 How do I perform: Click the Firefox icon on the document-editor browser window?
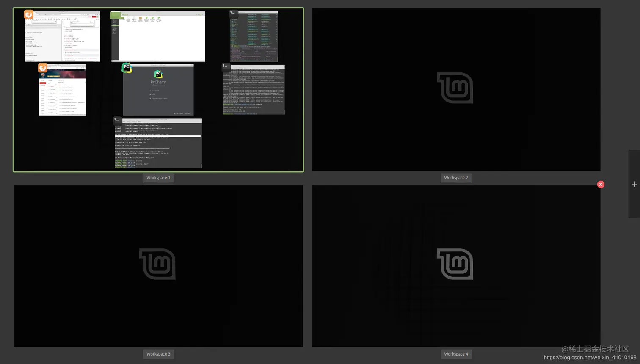pos(28,15)
